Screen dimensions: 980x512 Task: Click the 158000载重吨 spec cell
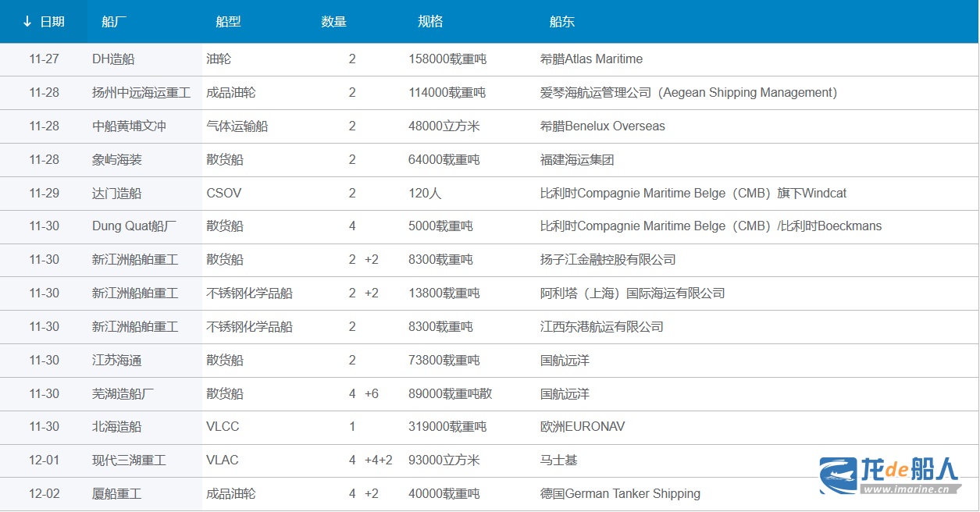pyautogui.click(x=447, y=59)
